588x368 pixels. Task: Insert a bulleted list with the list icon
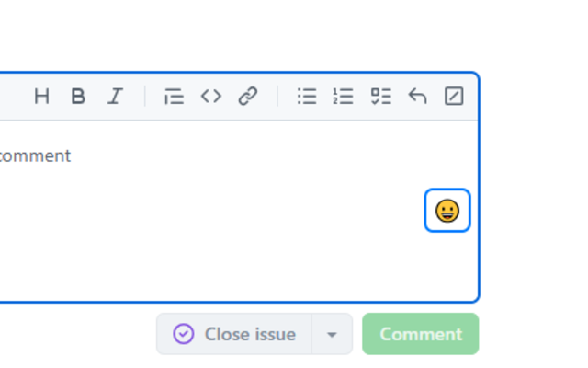307,96
